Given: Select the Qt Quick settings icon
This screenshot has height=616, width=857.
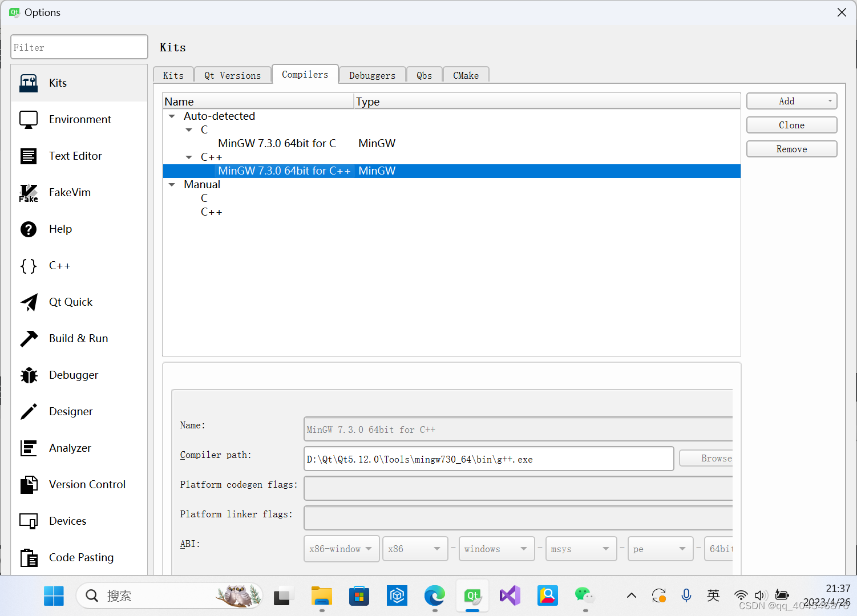Looking at the screenshot, I should pos(29,302).
